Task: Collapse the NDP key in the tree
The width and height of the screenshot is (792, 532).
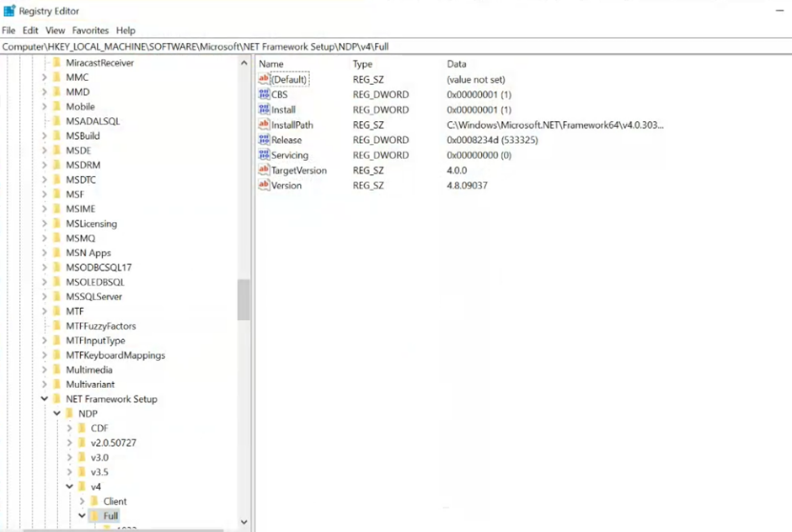Action: pos(56,413)
